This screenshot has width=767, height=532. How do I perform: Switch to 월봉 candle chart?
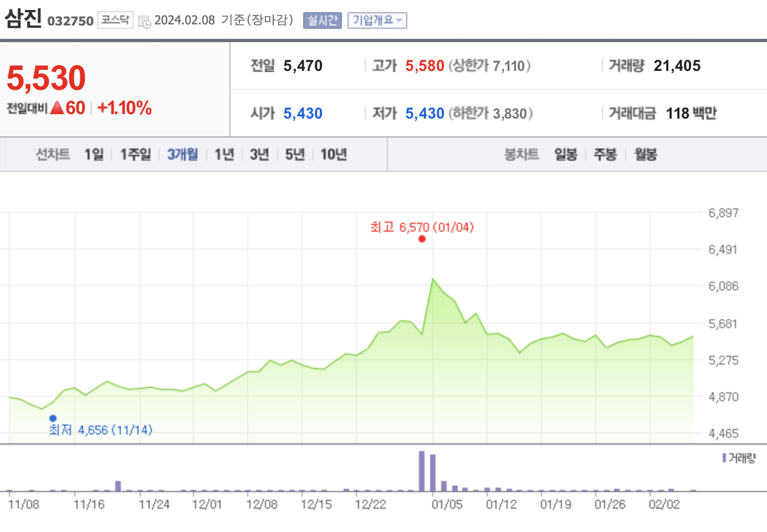(646, 154)
